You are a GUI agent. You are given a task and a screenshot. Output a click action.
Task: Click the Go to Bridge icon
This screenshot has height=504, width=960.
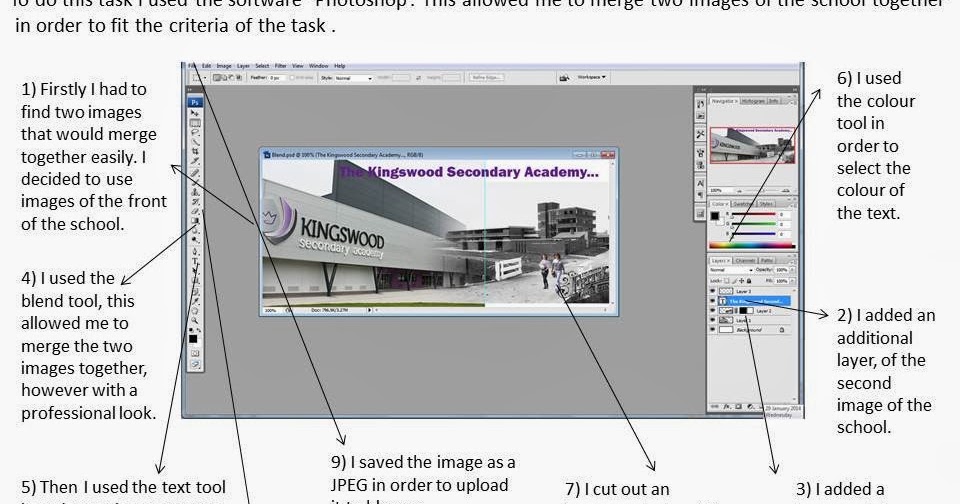(564, 78)
